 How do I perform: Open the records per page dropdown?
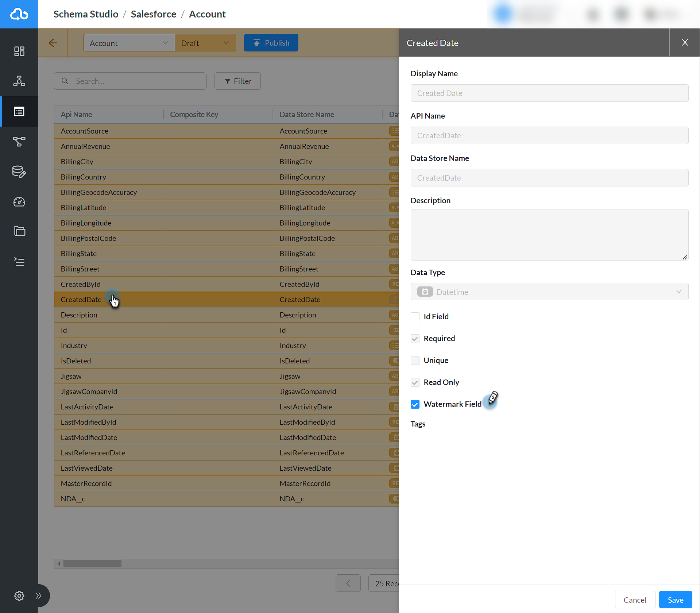tap(384, 583)
